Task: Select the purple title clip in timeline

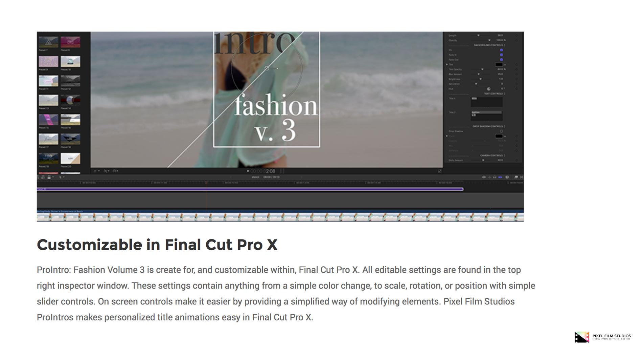Action: (x=250, y=189)
